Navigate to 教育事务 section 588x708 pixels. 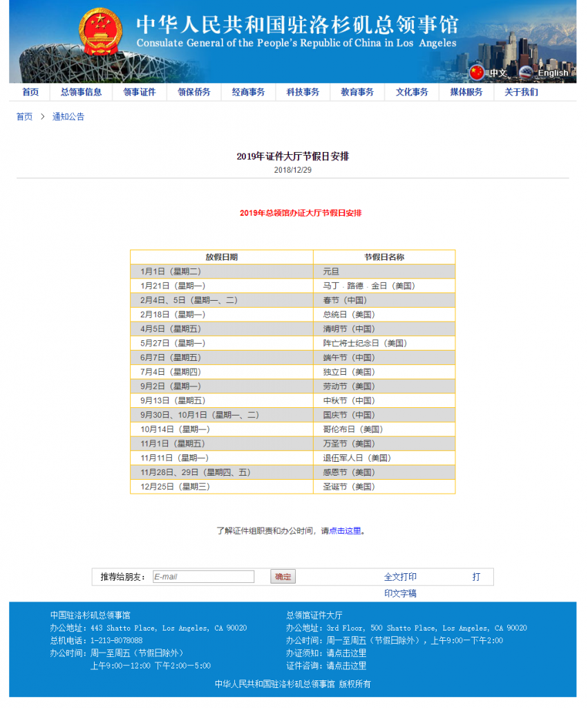pyautogui.click(x=357, y=93)
